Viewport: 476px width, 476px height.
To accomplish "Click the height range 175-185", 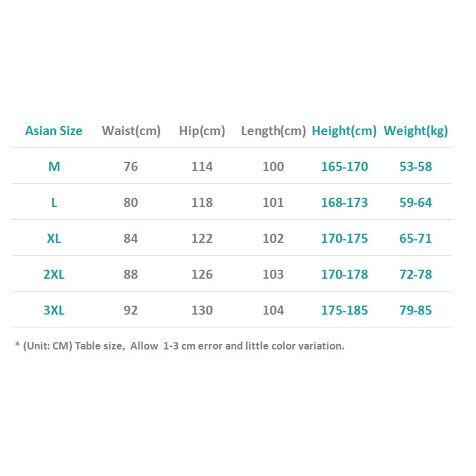I will coord(344,310).
